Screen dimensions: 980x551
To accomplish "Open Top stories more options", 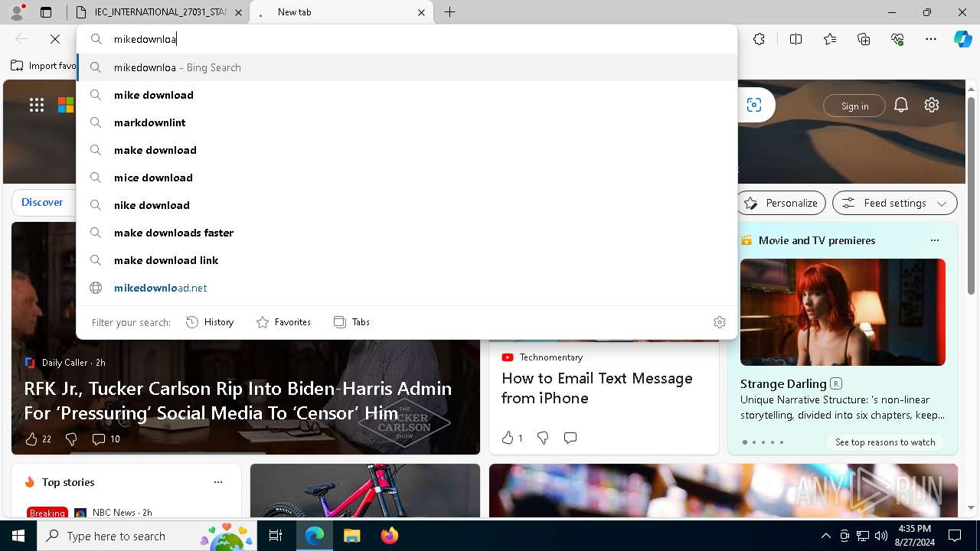I will 218,482.
